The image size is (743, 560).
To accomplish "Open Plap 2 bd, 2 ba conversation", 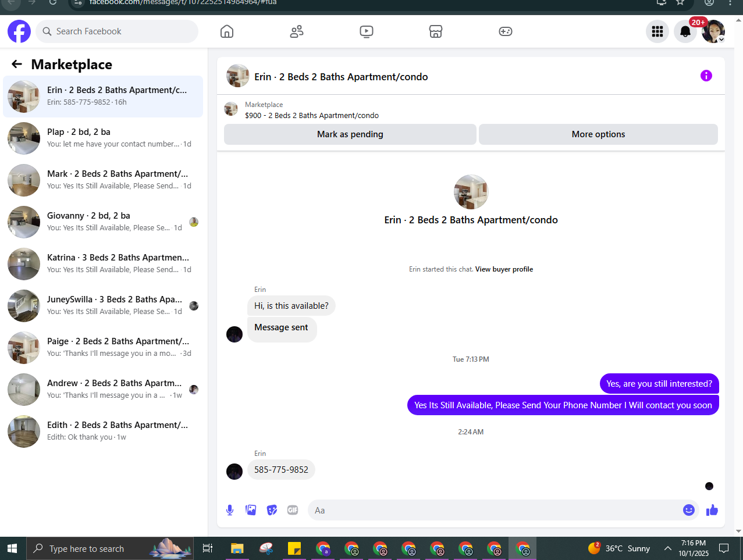I will click(103, 138).
